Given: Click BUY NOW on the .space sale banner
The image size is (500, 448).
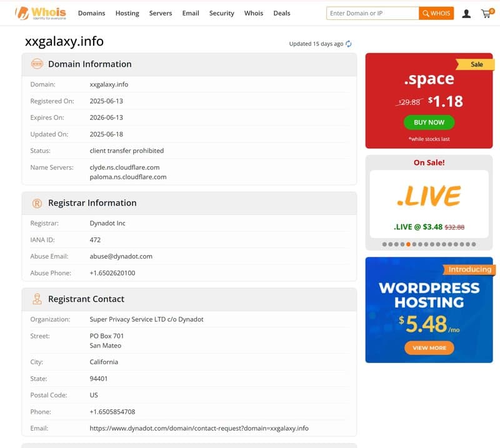Looking at the screenshot, I should [x=429, y=122].
